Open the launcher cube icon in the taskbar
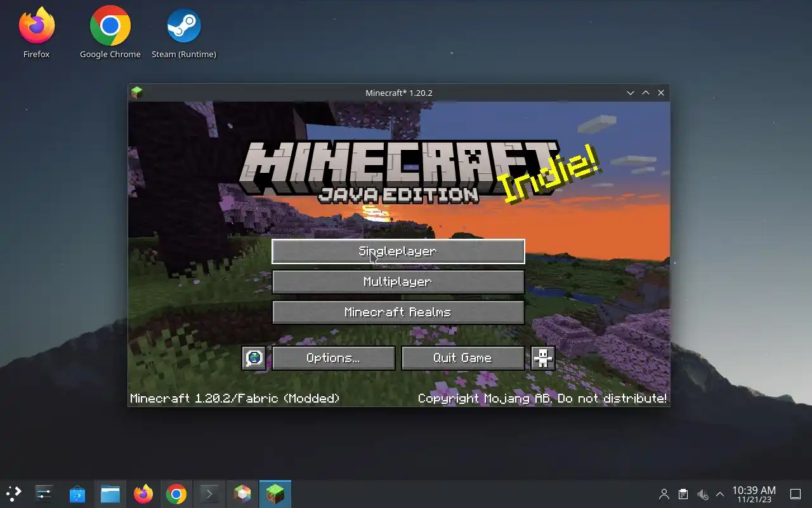812x508 pixels. click(x=242, y=493)
